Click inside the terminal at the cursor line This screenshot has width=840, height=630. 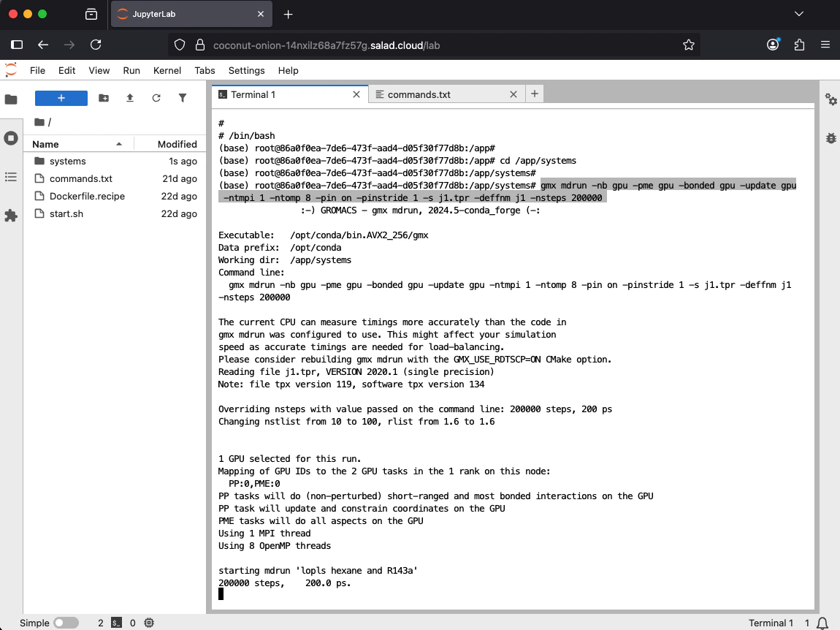tap(221, 593)
